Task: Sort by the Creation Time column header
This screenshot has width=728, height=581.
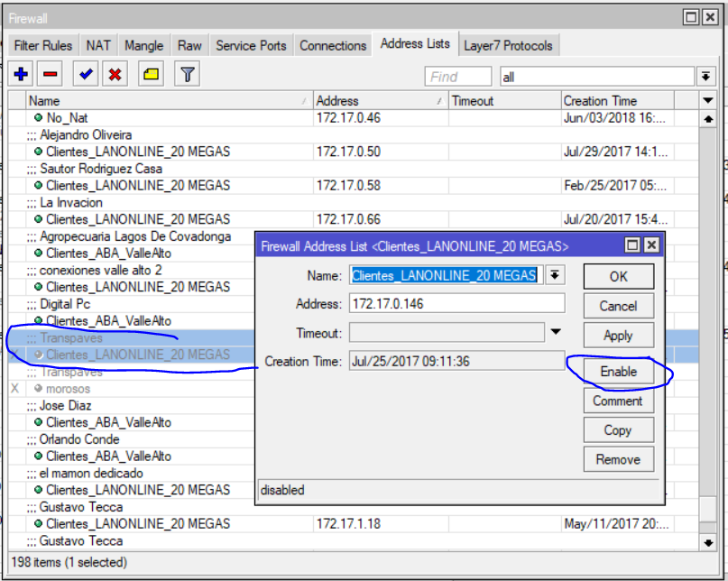Action: [618, 101]
